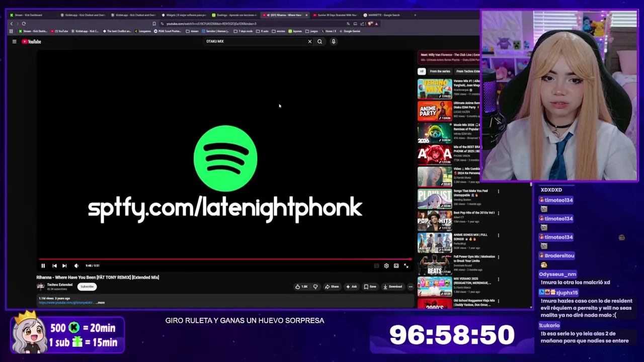644x362 pixels.
Task: Dislike the video
Action: [x=315, y=287]
